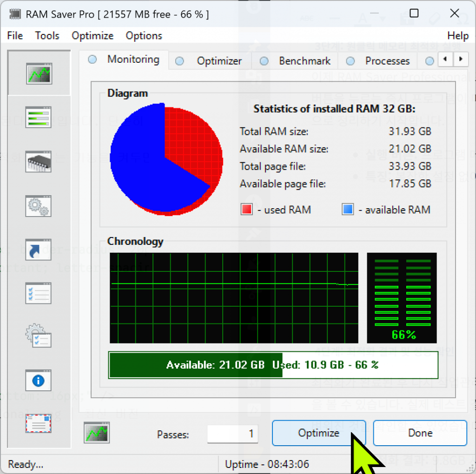Click the '- used RAM' legend text
The height and width of the screenshot is (474, 476).
pyautogui.click(x=284, y=210)
